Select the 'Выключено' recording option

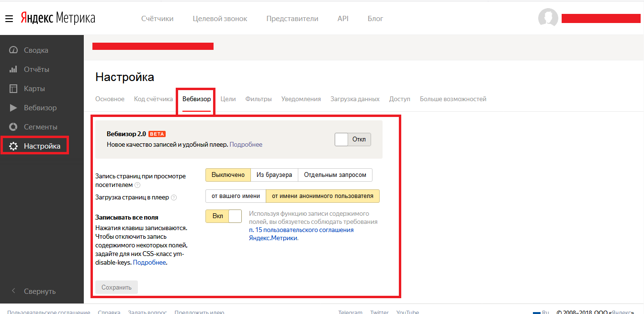tap(228, 175)
